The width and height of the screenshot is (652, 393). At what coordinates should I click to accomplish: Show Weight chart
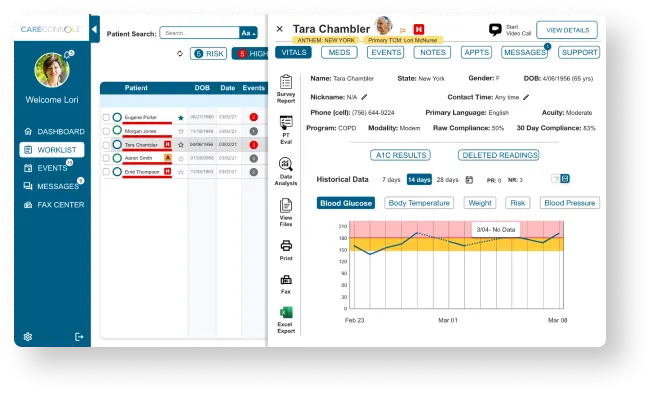point(480,203)
